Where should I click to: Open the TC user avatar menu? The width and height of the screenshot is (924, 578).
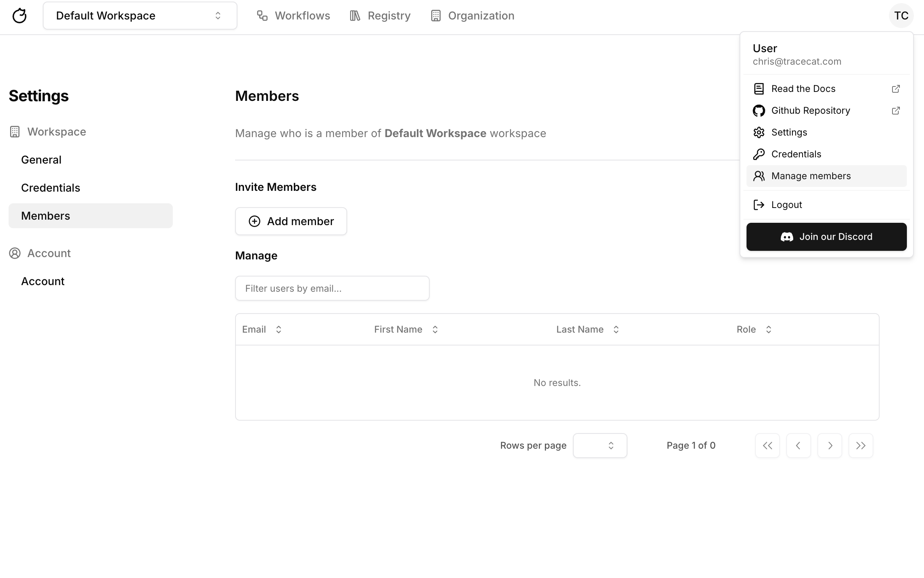(x=901, y=16)
